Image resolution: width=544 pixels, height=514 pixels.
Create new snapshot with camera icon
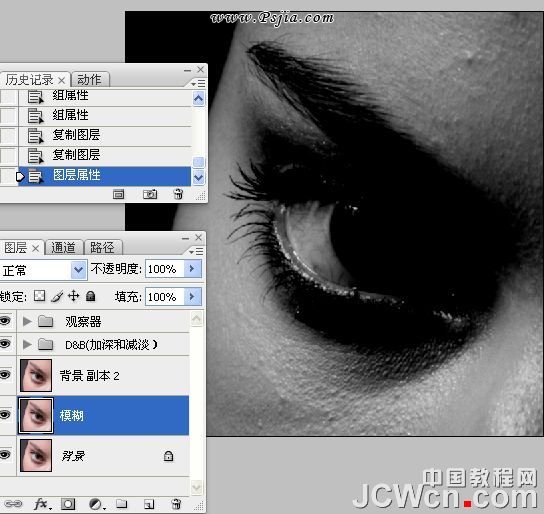150,194
